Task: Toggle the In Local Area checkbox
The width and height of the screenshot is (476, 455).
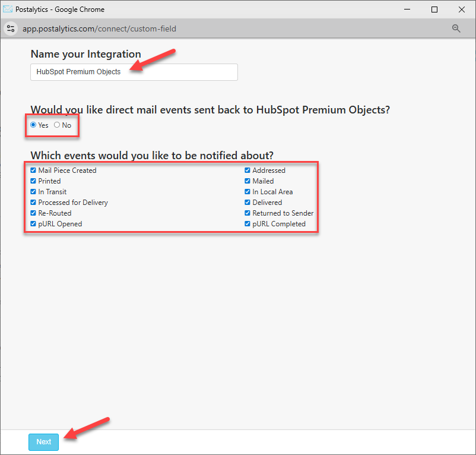Action: click(x=247, y=192)
